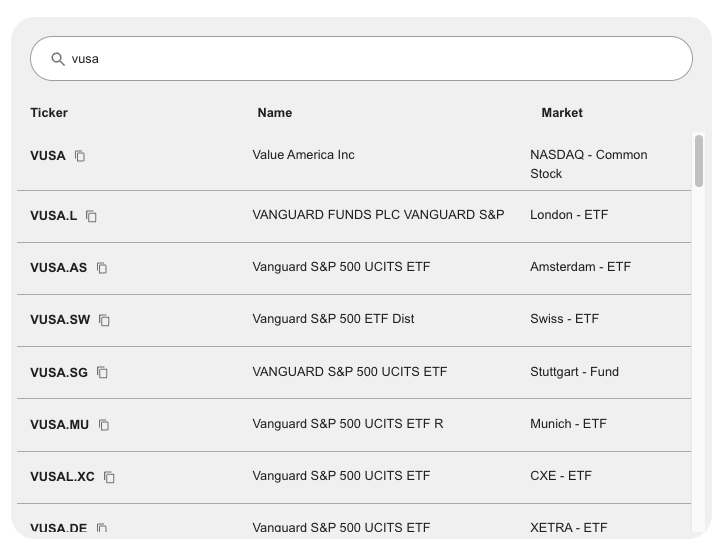This screenshot has width=726, height=556.
Task: Copy the VUSA.SW ticker symbol
Action: click(104, 320)
